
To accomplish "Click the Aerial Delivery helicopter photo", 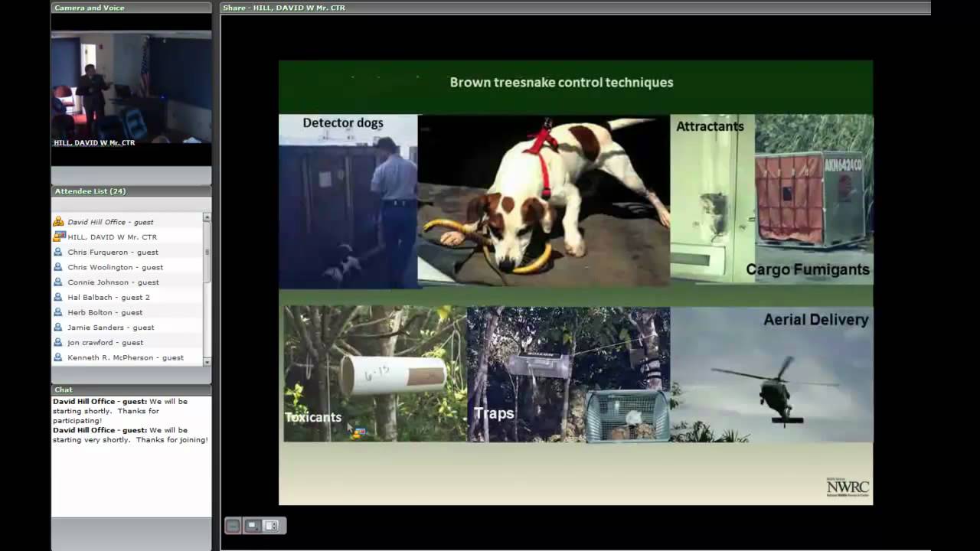I will coord(772,374).
